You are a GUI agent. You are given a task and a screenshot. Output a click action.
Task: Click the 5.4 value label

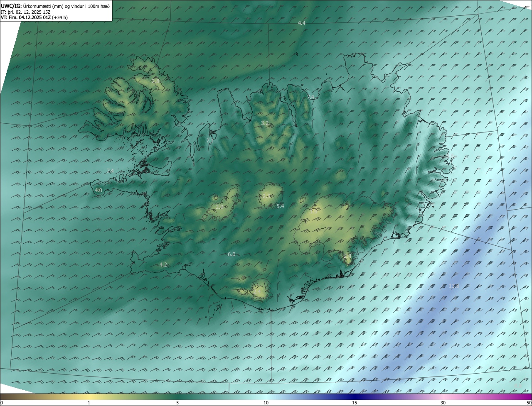click(x=280, y=206)
